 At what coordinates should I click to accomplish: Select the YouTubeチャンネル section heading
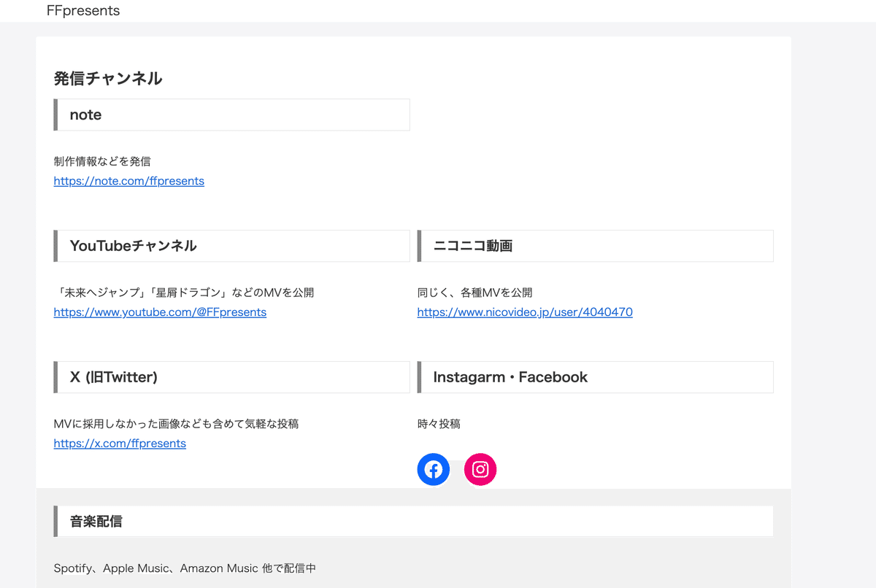132,246
